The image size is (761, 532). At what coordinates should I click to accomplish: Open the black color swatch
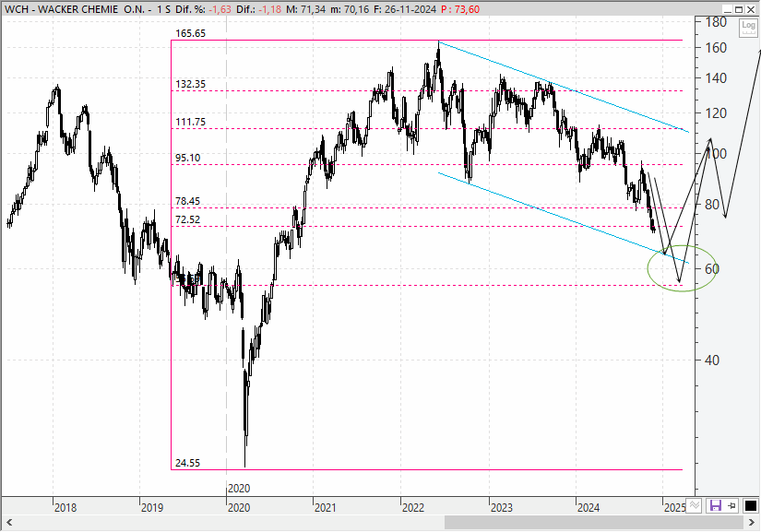point(750,506)
